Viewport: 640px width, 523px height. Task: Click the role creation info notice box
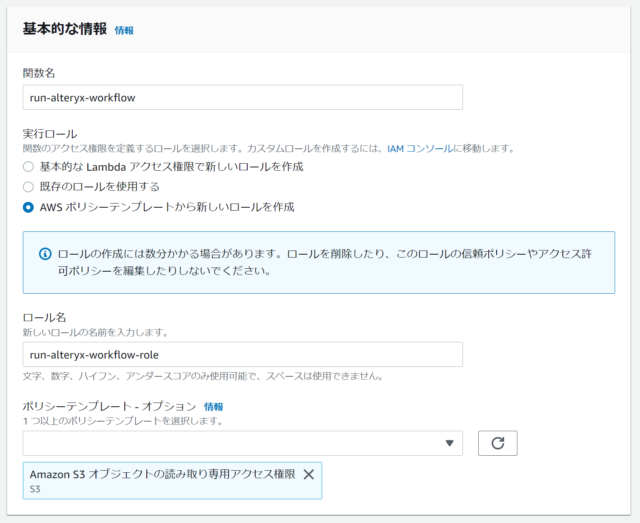(319, 263)
